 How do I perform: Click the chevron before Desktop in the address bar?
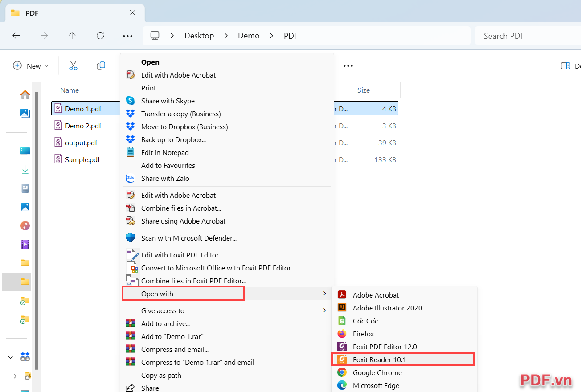coord(172,36)
